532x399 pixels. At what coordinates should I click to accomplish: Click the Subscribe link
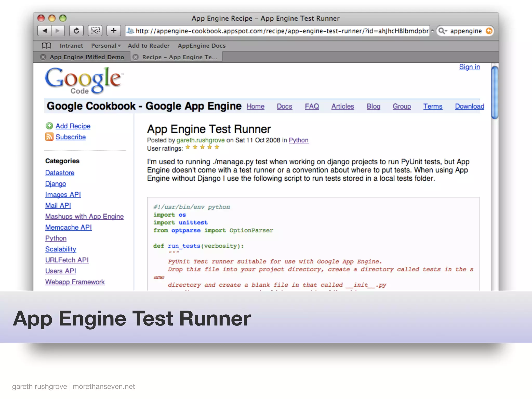point(71,137)
